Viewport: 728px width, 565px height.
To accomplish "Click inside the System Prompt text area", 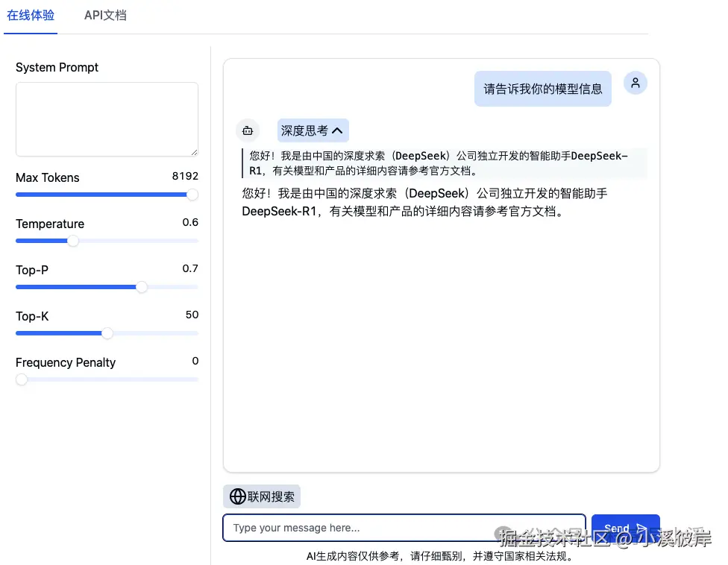I will 107,119.
